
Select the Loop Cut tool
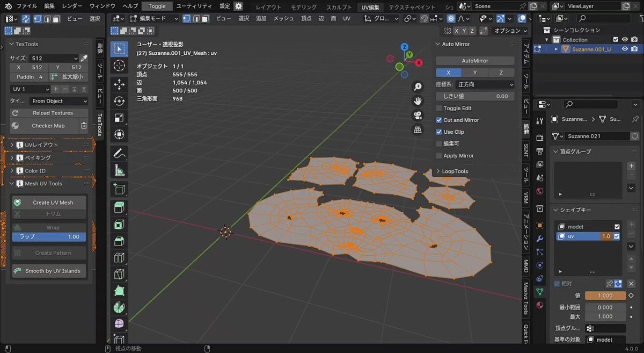pyautogui.click(x=119, y=258)
